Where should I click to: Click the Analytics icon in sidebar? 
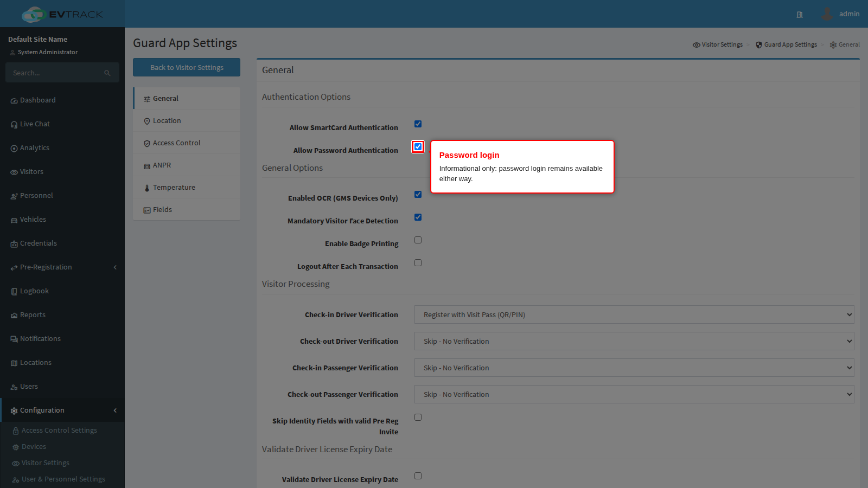click(x=14, y=149)
